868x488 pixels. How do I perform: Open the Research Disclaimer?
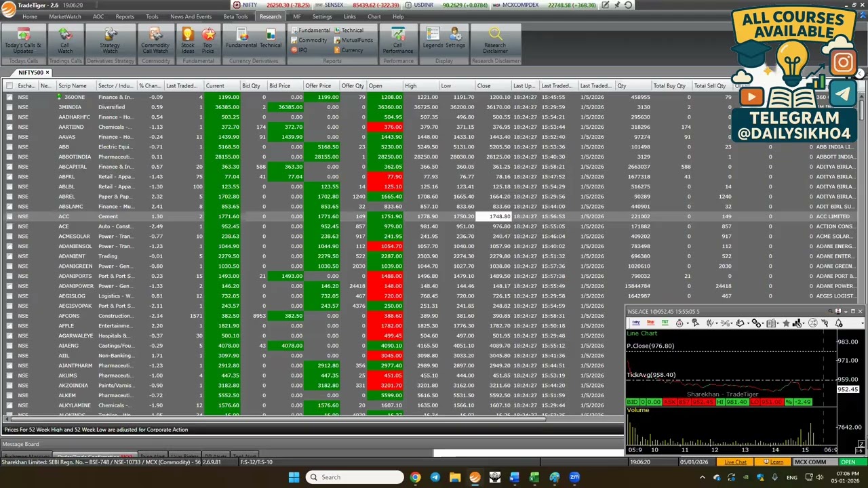[495, 40]
